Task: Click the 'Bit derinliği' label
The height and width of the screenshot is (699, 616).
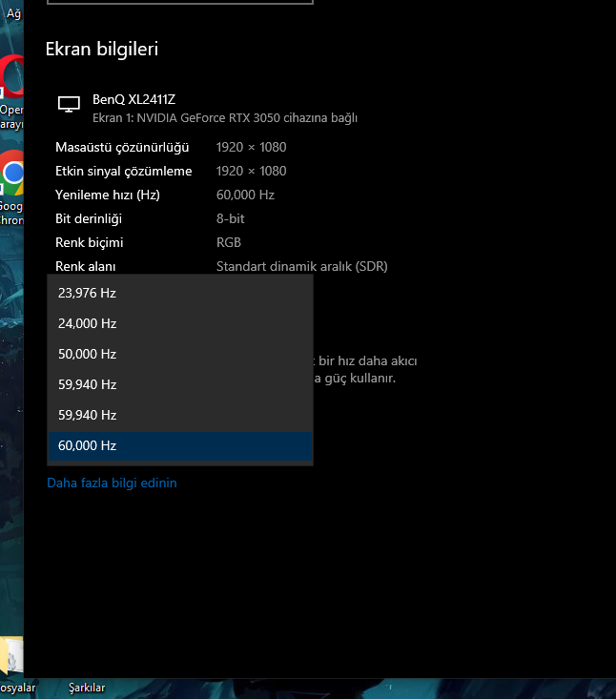Action: [x=89, y=219]
